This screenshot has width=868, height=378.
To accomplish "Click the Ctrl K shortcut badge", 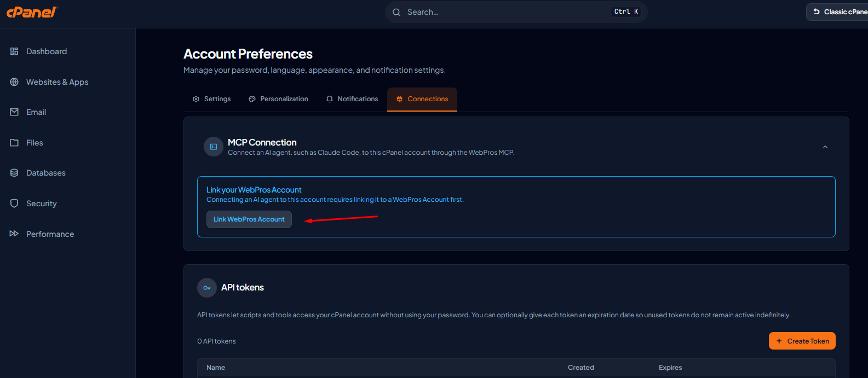I will pyautogui.click(x=626, y=11).
